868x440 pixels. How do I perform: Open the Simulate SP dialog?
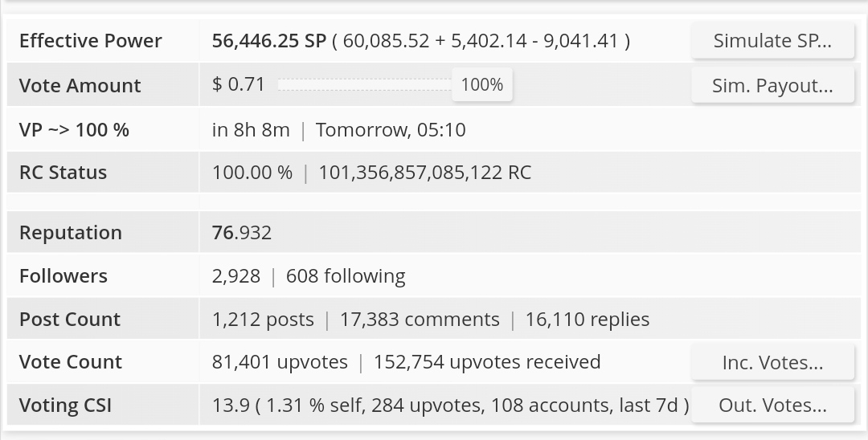click(772, 40)
